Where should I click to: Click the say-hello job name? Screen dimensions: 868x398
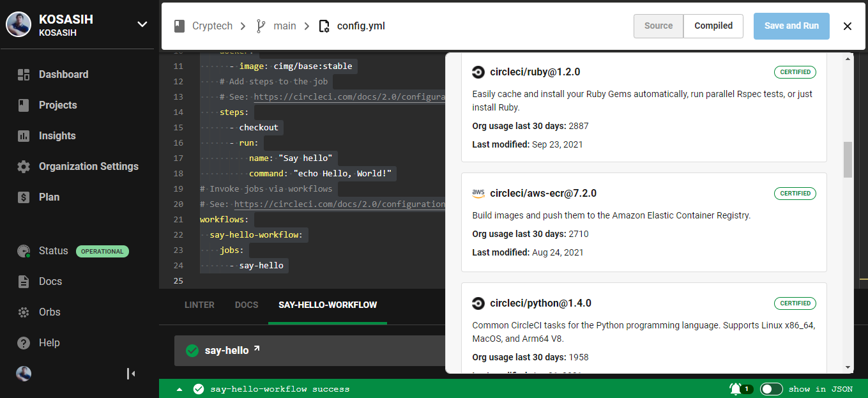pos(227,351)
